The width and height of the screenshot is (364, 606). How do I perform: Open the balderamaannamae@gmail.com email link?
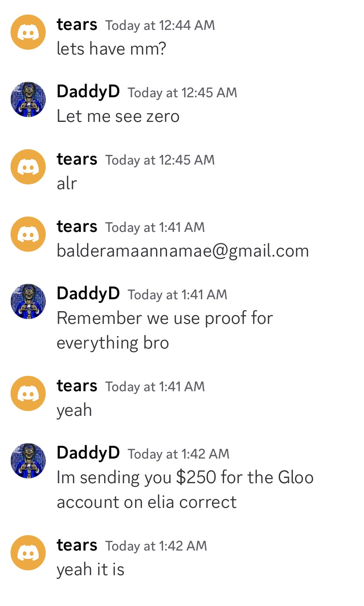(183, 251)
